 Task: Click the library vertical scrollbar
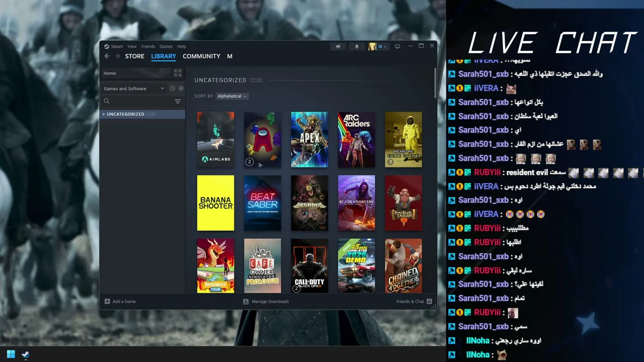435,83
